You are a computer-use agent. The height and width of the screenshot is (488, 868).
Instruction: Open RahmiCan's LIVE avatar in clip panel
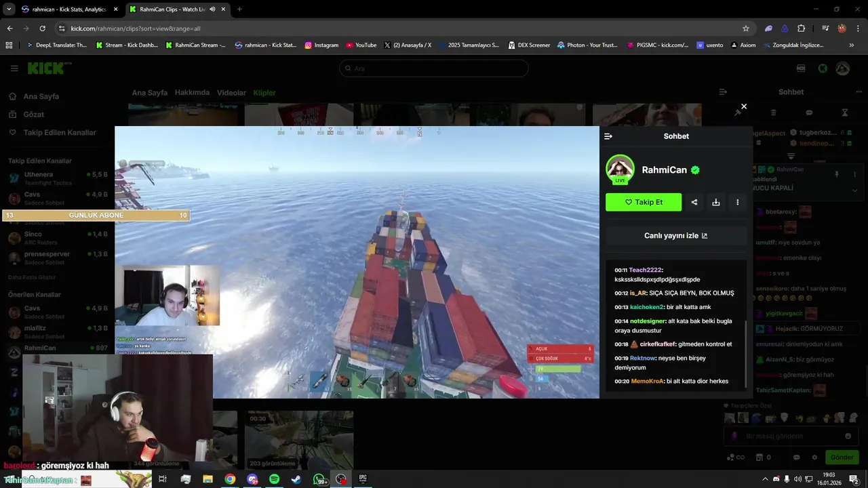tap(620, 169)
